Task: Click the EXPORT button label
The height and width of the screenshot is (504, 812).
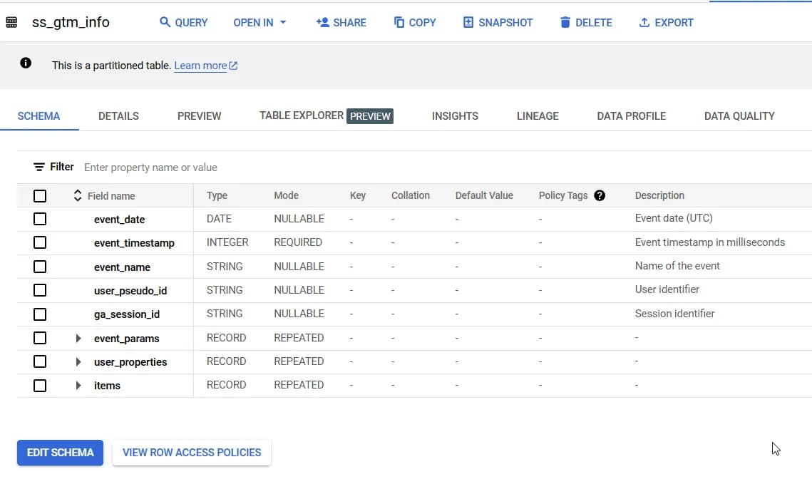Action: click(x=674, y=23)
